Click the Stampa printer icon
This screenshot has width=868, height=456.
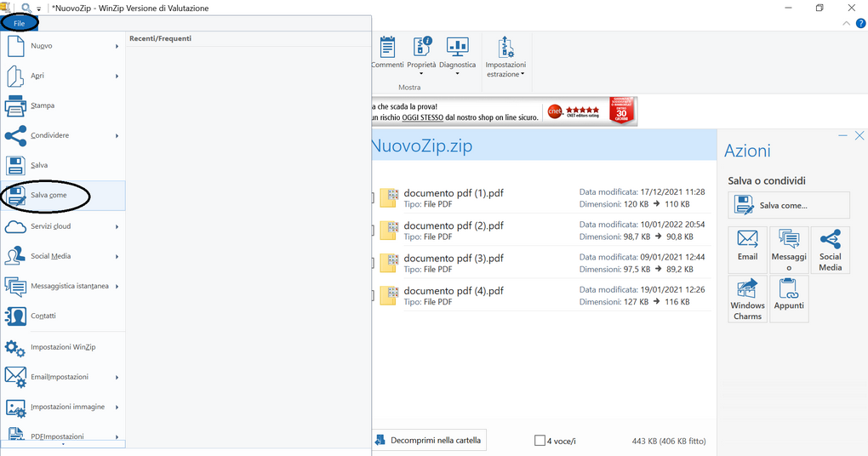coord(15,105)
